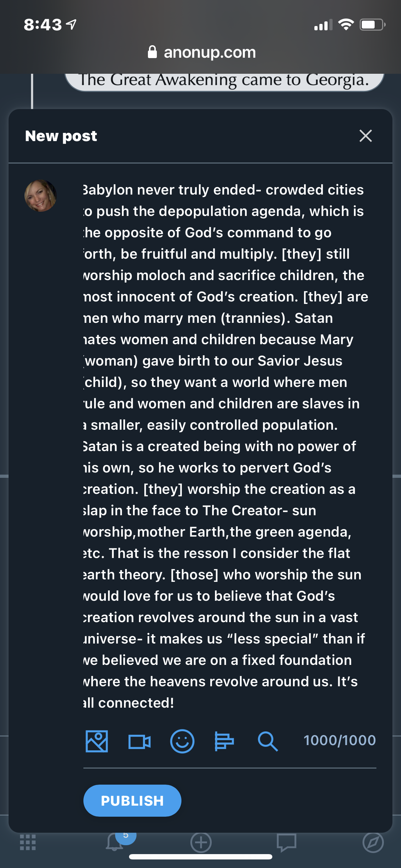Screen dimensions: 401x868
Task: Publish the new post
Action: point(132,801)
